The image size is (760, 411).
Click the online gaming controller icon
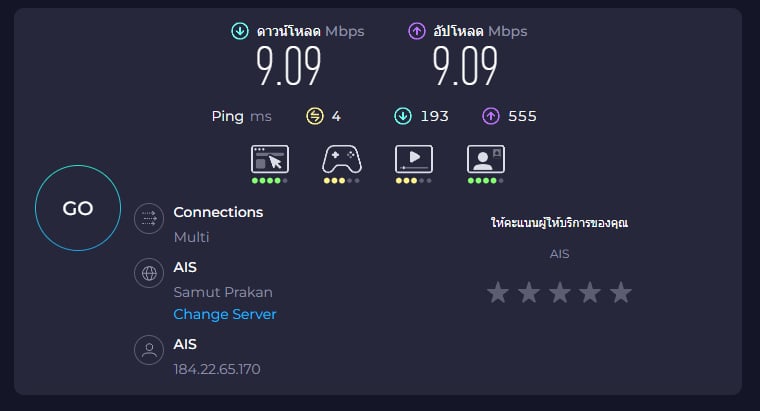(x=342, y=159)
